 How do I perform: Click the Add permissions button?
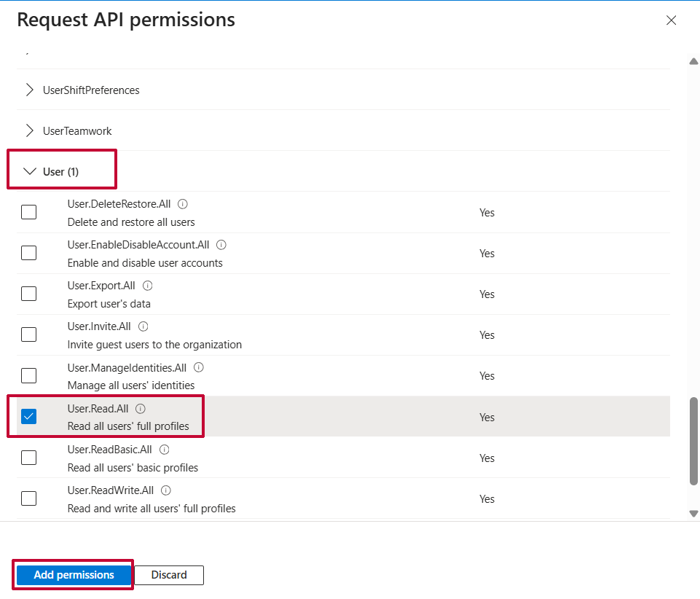(74, 575)
